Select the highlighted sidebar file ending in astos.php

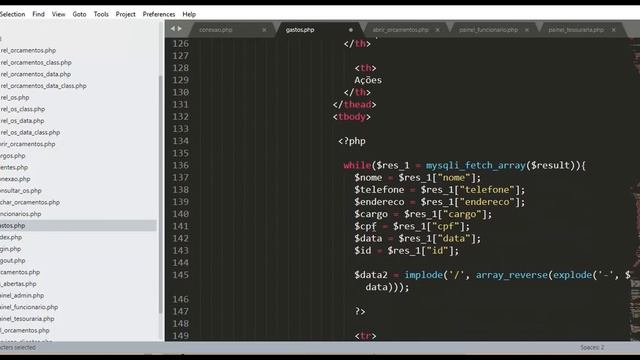78,225
